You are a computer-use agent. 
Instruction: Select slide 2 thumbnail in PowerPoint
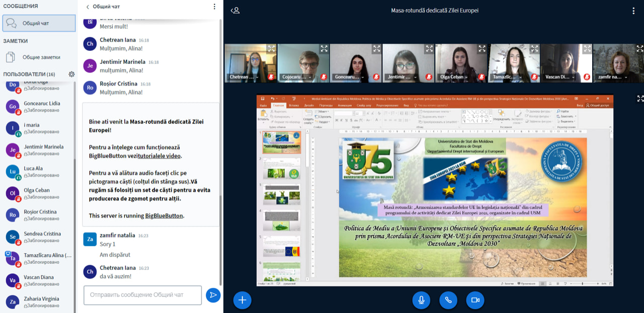click(x=281, y=169)
